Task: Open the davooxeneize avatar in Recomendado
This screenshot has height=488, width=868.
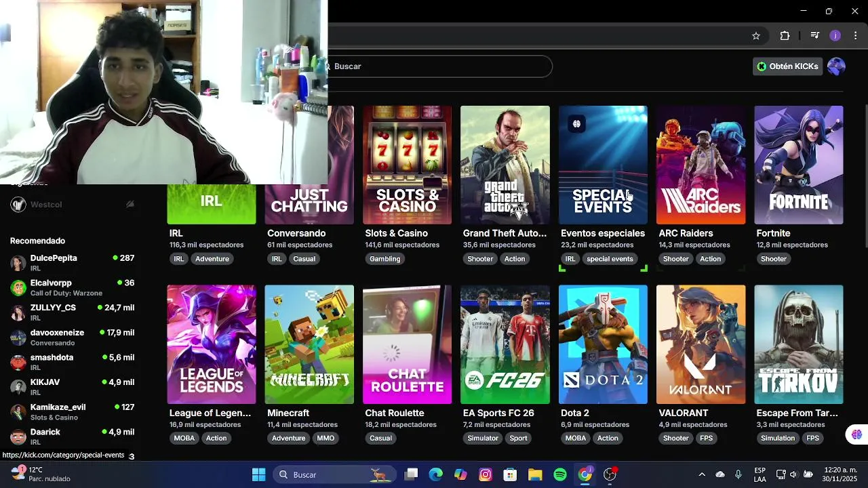Action: tap(18, 338)
